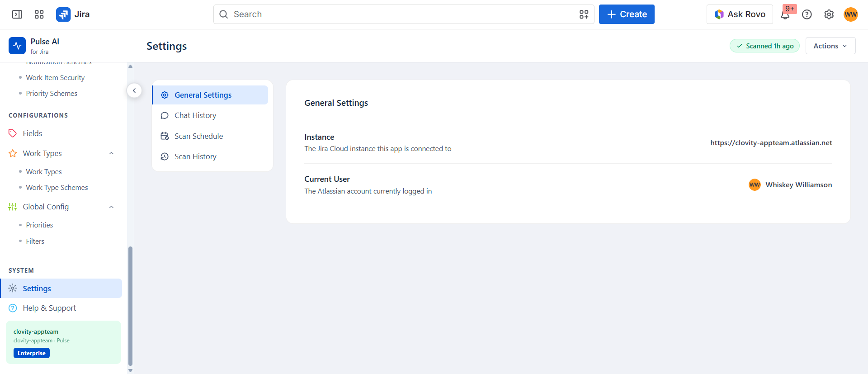
Task: Open Help & Support page
Action: tap(61, 308)
